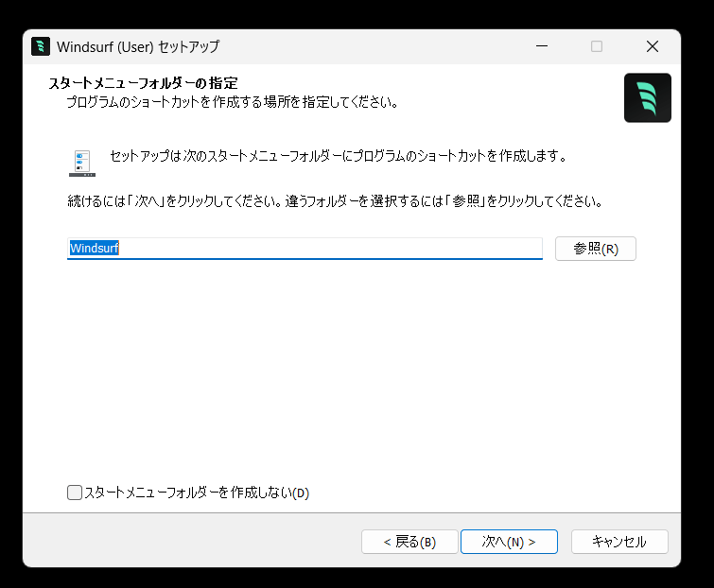
Task: Minimize the Windsurf setup window
Action: coord(542,46)
